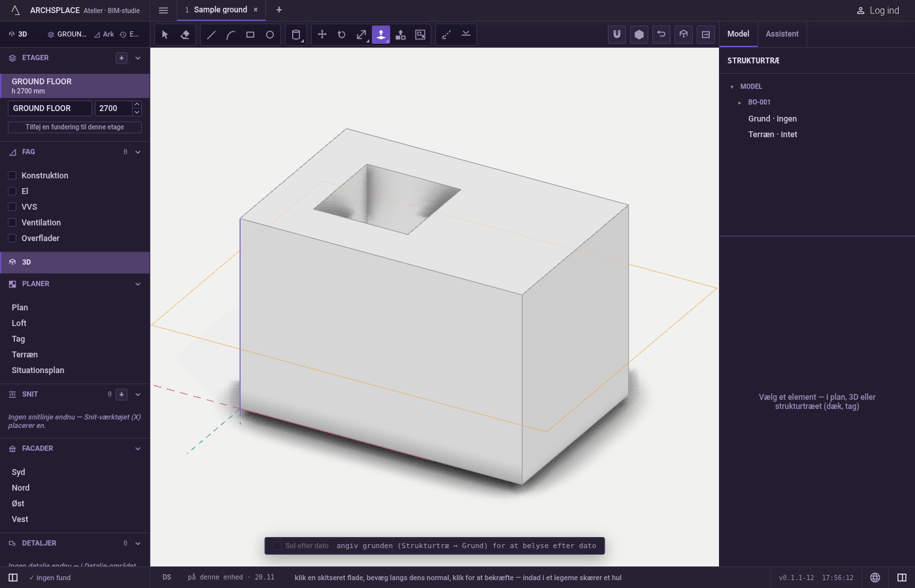Collapse the FAG section chevron
This screenshot has width=915, height=588.
coord(138,152)
